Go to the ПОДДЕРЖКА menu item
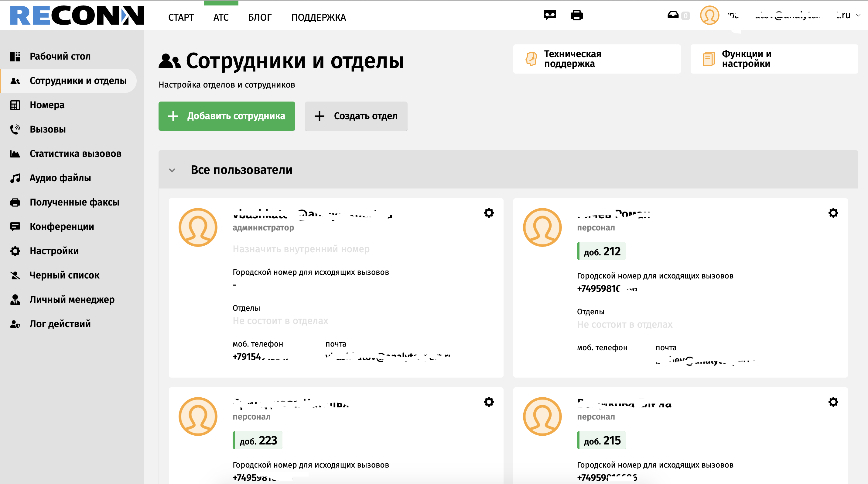Viewport: 868px width, 484px height. click(x=318, y=17)
